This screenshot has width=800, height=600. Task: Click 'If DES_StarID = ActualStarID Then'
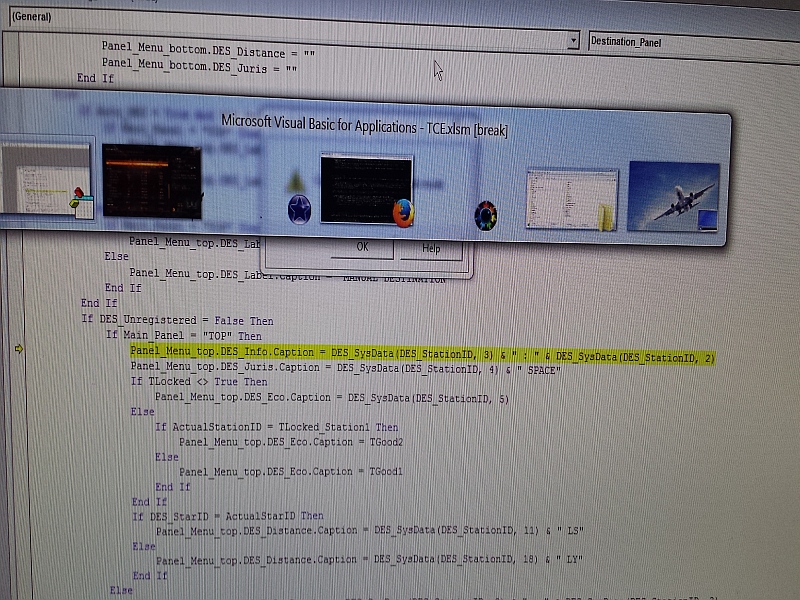coord(228,516)
